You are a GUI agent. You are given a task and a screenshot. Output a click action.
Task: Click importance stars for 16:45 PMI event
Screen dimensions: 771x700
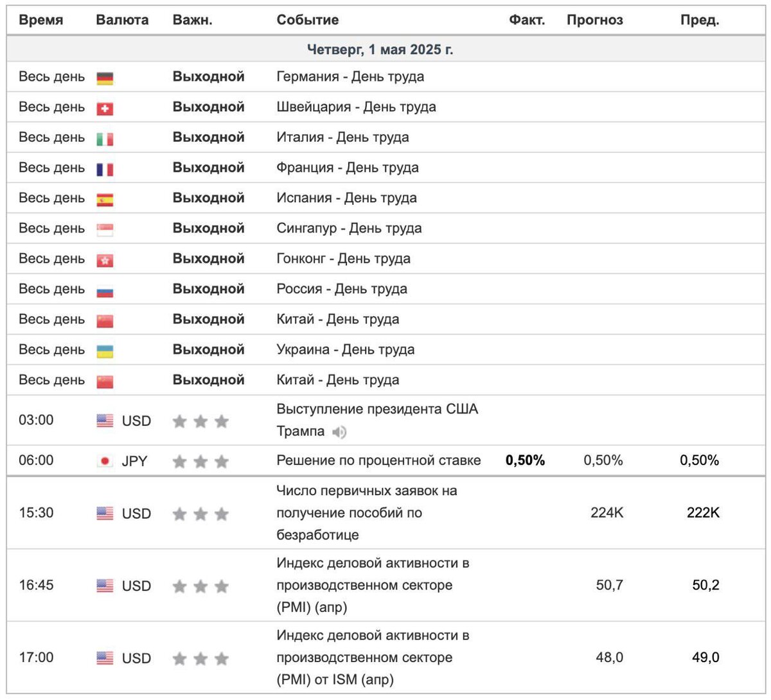click(200, 586)
